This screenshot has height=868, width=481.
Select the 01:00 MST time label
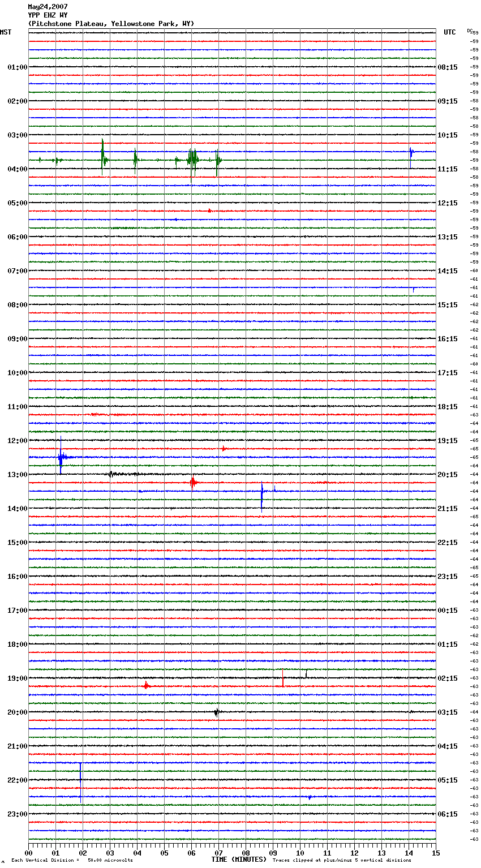[x=18, y=67]
